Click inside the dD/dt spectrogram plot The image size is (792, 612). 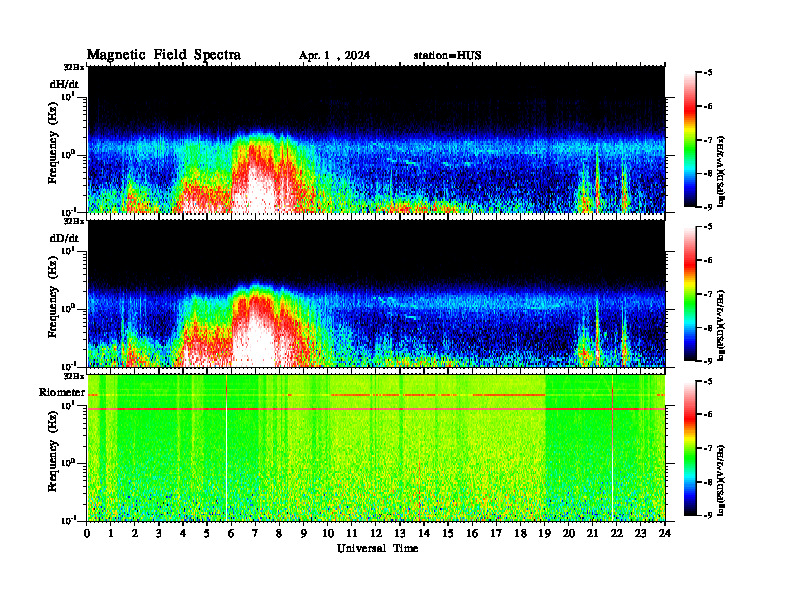[x=376, y=293]
